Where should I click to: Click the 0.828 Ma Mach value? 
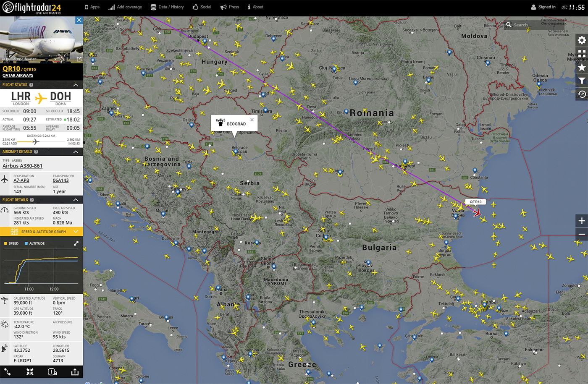click(63, 223)
